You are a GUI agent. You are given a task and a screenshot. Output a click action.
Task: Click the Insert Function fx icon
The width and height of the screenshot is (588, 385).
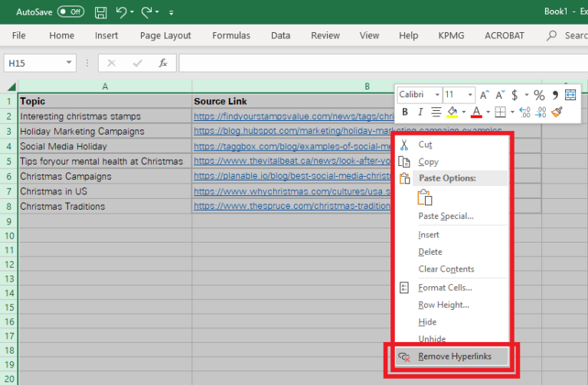pyautogui.click(x=162, y=63)
